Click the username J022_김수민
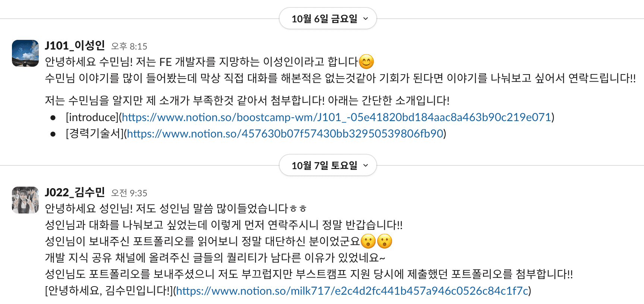Screen dimensions: 644x304 pos(75,192)
